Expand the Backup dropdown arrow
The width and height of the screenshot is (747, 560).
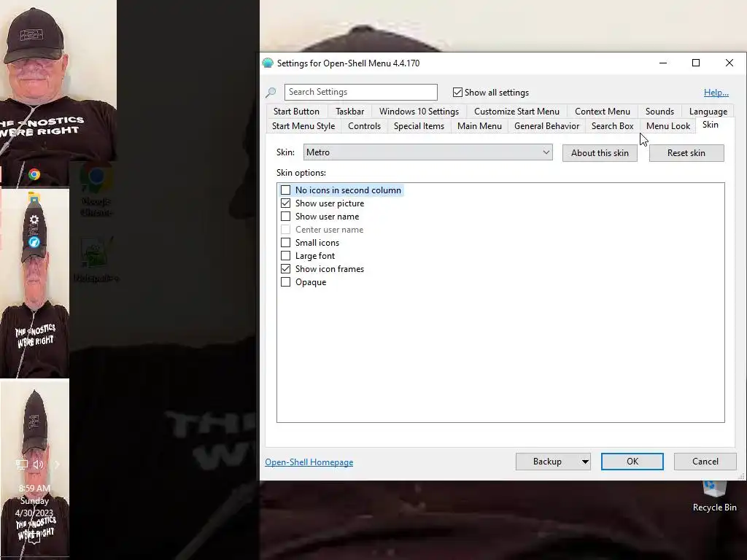point(585,462)
